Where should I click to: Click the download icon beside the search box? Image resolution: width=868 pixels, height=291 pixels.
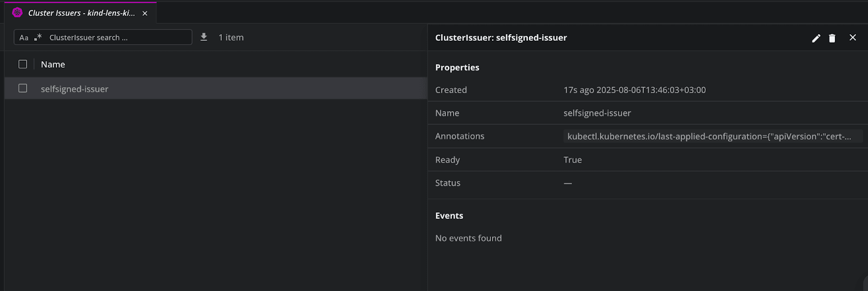click(204, 37)
